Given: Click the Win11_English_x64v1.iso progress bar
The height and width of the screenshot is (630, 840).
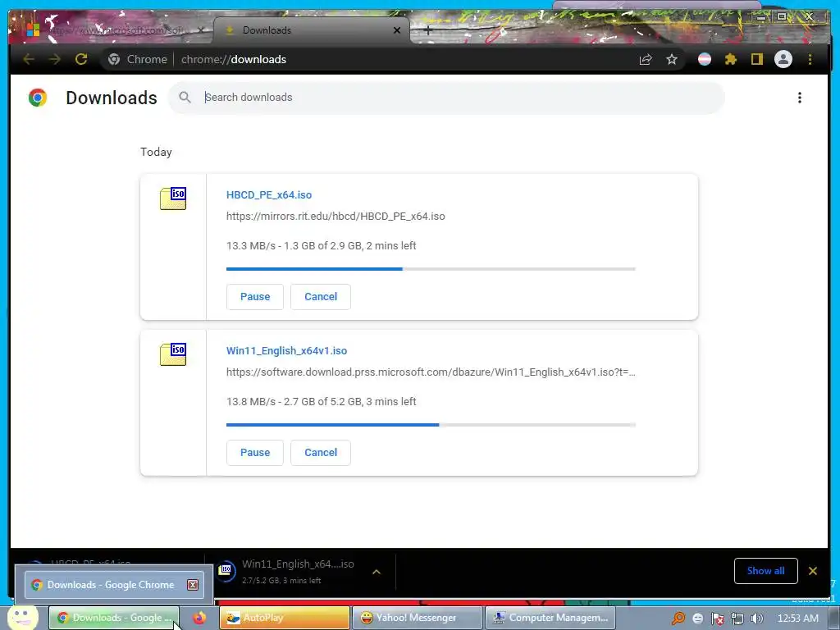Looking at the screenshot, I should coord(431,425).
